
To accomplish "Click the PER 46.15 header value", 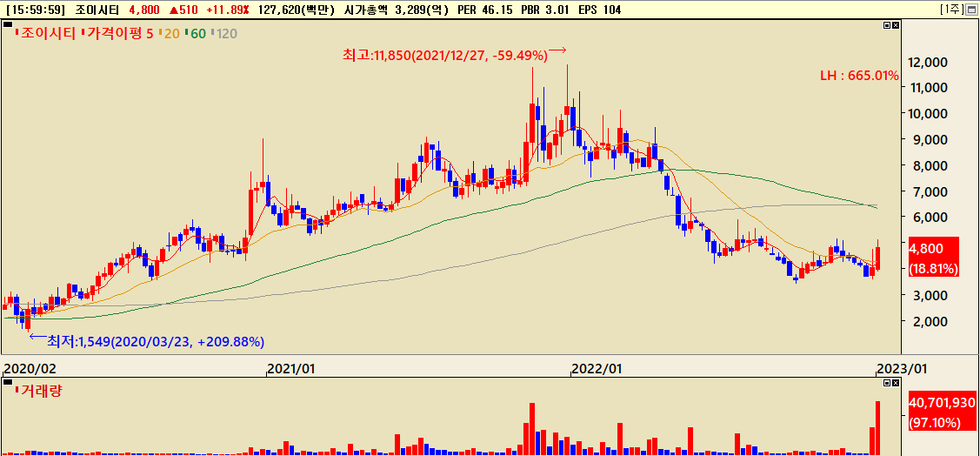I will (x=484, y=10).
